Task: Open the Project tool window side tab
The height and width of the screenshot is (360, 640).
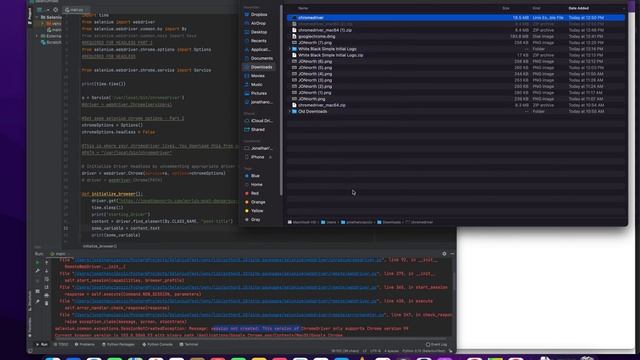Action: coord(30,16)
